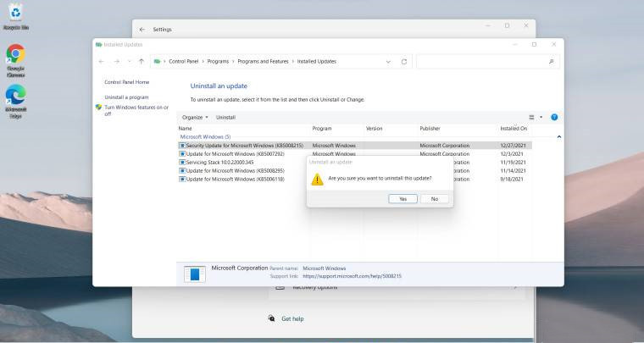The height and width of the screenshot is (343, 644).
Task: Click the refresh button beside the address bar
Action: pos(404,62)
